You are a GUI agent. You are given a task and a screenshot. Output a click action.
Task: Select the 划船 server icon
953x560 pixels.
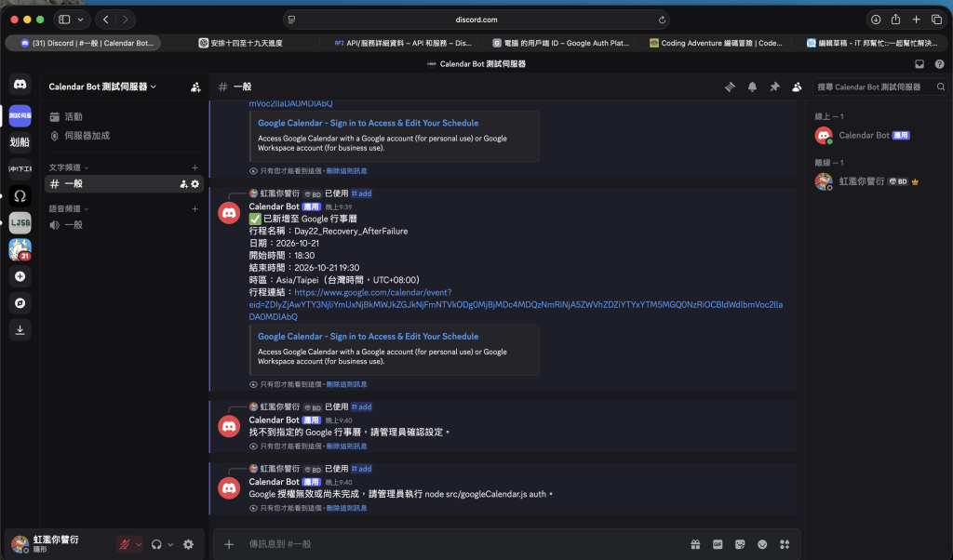(x=20, y=142)
